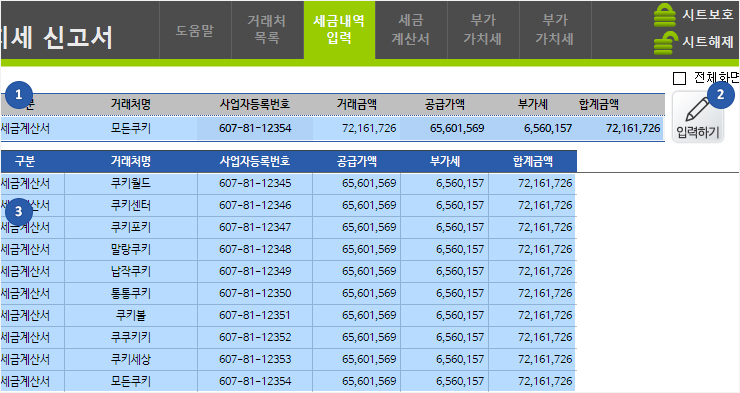This screenshot has width=740, height=393.
Task: Click registration number 607-81-12345
Action: 255,184
